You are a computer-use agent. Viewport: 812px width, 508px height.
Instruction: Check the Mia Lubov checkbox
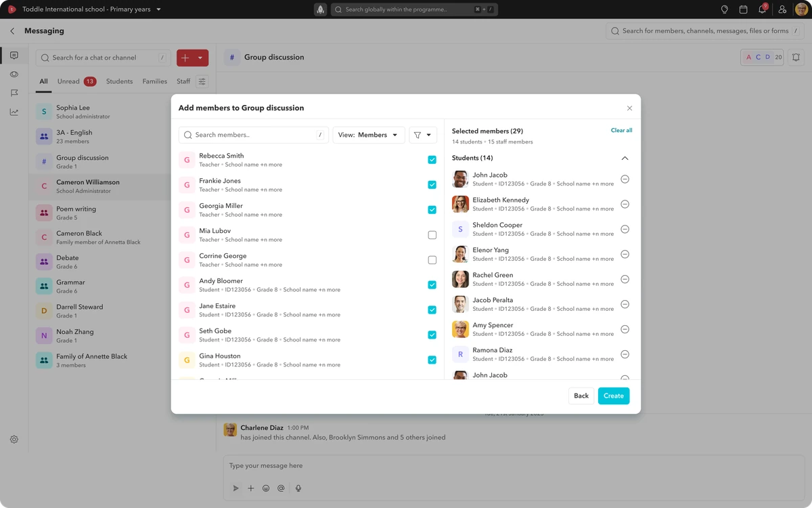(x=432, y=235)
